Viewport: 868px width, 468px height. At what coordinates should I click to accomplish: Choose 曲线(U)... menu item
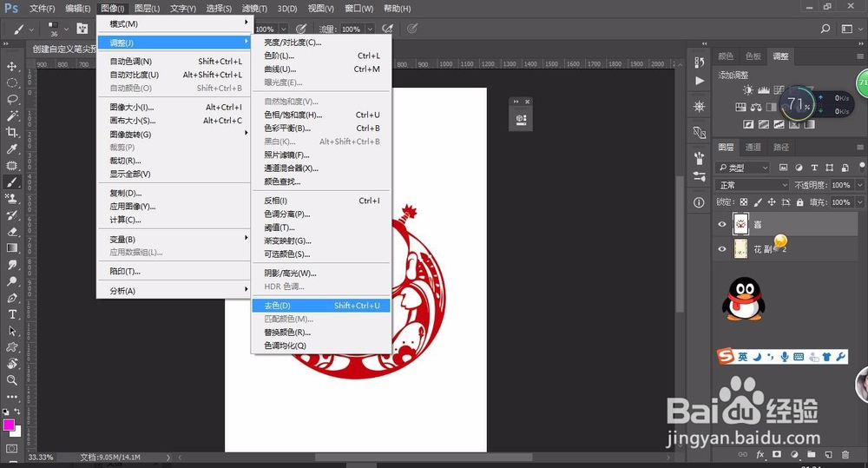[x=321, y=69]
